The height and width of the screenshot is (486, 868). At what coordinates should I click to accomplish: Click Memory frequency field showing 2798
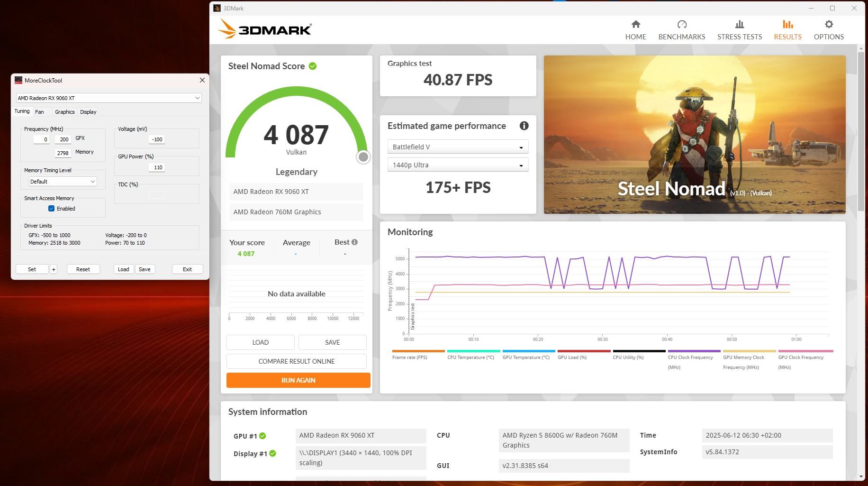pos(62,153)
